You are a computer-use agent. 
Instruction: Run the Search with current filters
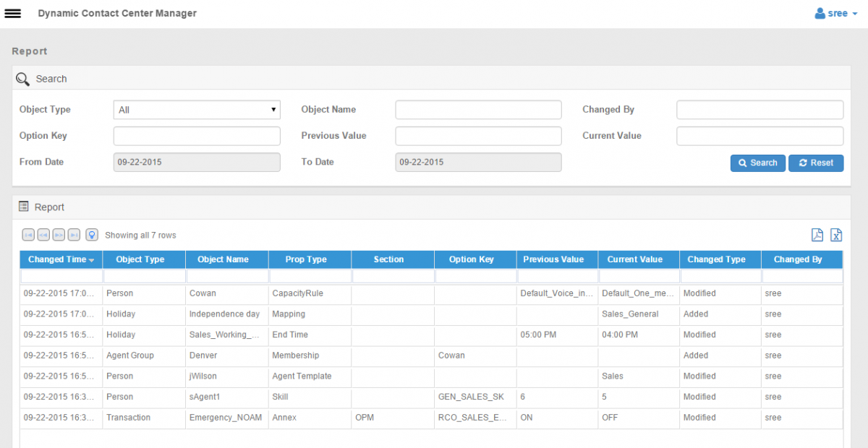point(757,163)
